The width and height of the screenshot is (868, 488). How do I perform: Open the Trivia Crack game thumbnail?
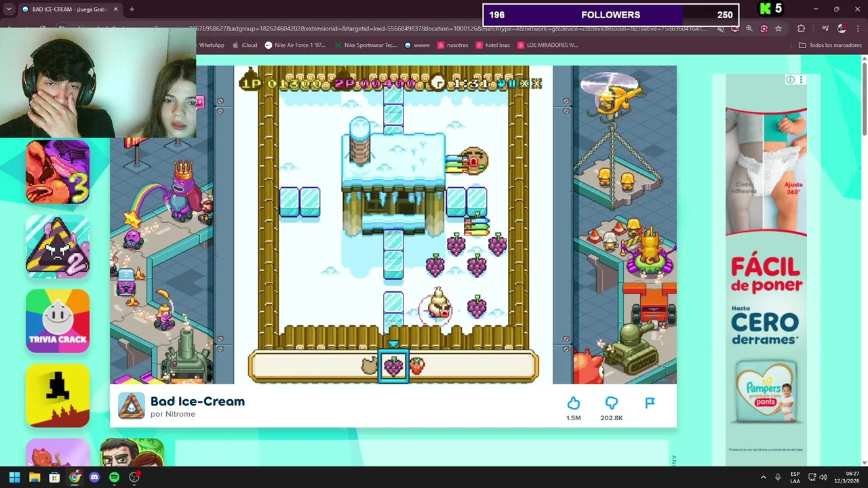click(58, 321)
